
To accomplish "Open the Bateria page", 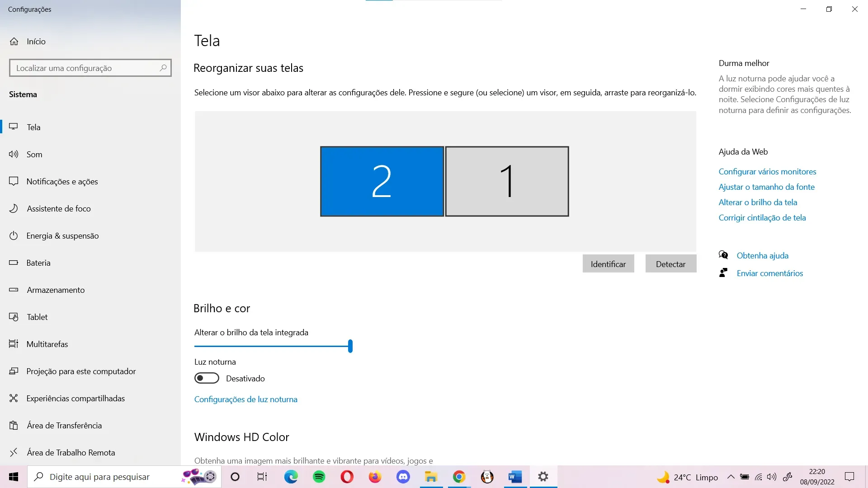I will (x=90, y=263).
